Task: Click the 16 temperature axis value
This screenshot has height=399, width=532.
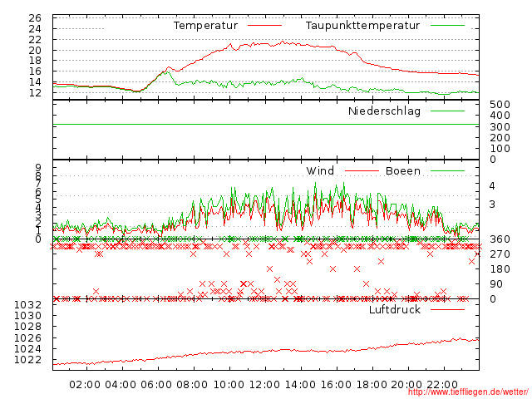Action: (35, 71)
